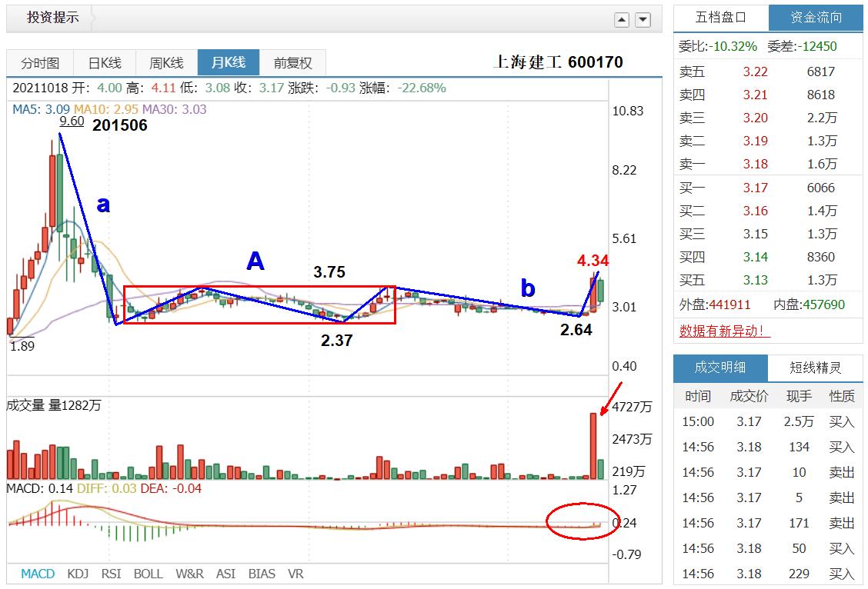Click the 买五 price 3.13

point(755,281)
